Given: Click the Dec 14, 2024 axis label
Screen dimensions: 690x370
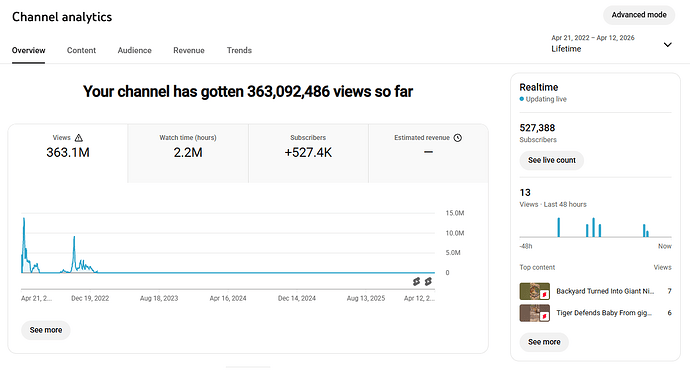Looking at the screenshot, I should click(x=297, y=298).
